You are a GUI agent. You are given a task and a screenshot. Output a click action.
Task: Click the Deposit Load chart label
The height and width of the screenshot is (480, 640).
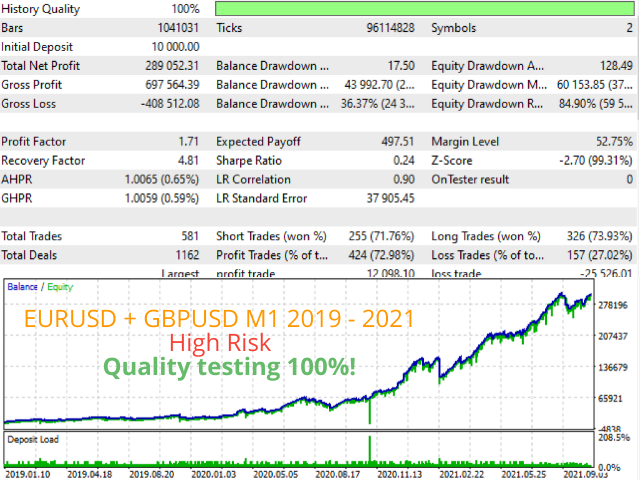point(33,440)
